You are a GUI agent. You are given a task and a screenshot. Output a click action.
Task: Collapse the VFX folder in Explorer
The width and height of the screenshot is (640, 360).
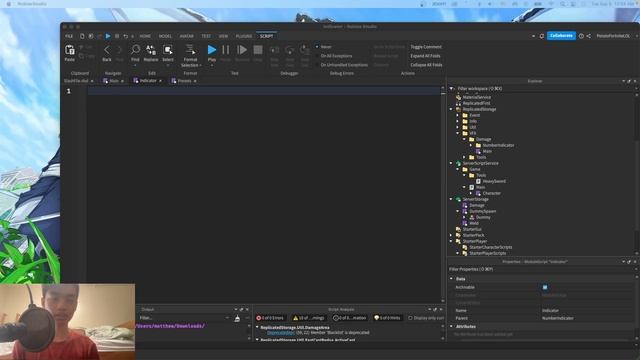point(458,133)
